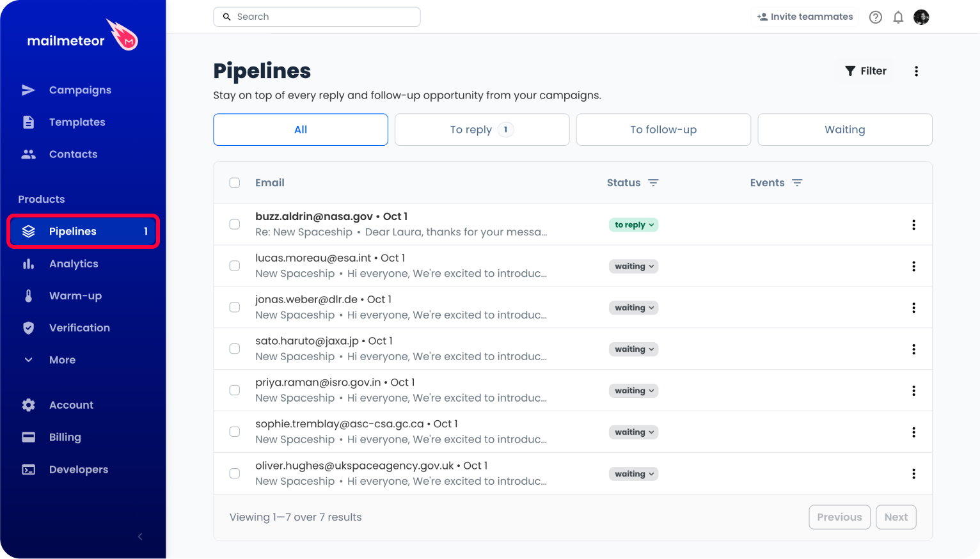Focus the Search field
Viewport: 980px width, 559px height.
[x=317, y=17]
